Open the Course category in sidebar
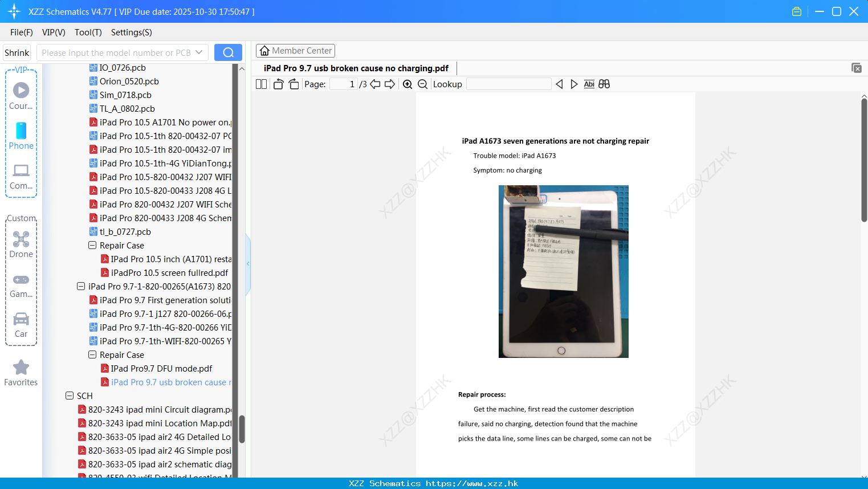 pyautogui.click(x=21, y=96)
